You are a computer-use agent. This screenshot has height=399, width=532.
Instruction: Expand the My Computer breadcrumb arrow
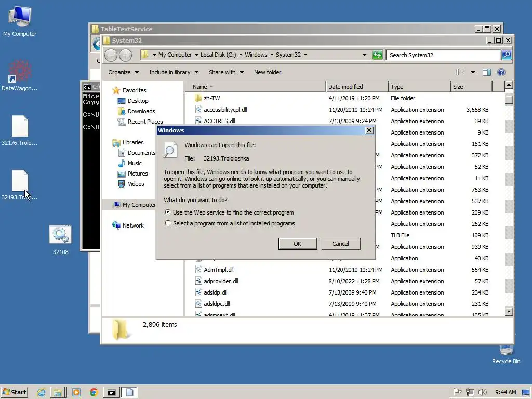[196, 55]
